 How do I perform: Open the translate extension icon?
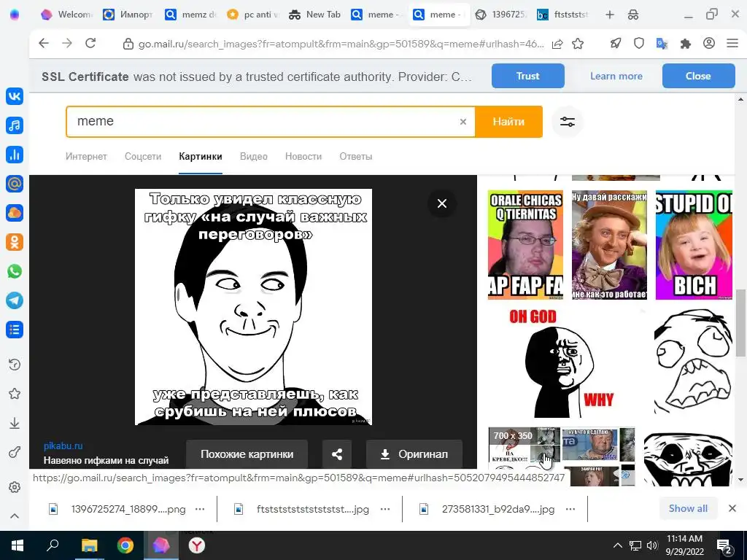[x=662, y=44]
